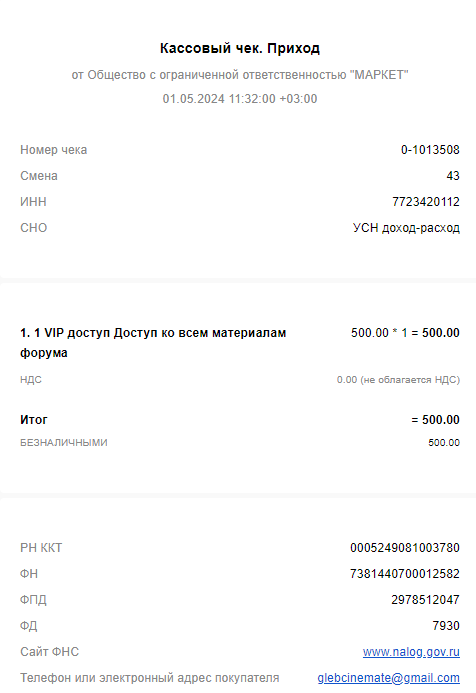Select the receipt title Кассовый чек. Приход
This screenshot has height=693, width=476.
(x=240, y=48)
